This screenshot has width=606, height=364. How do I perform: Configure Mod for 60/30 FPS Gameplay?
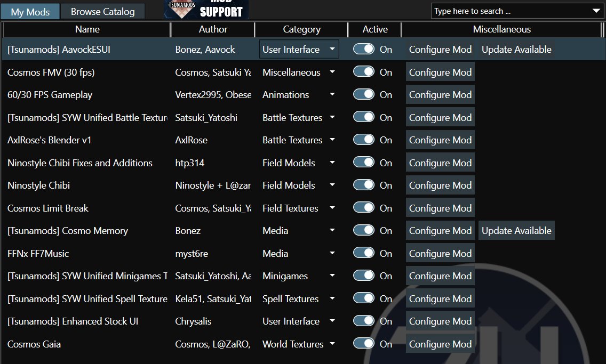click(440, 94)
